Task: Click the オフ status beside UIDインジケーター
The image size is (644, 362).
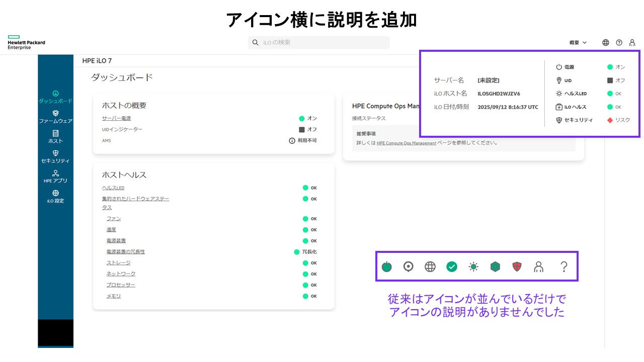Action: point(308,130)
